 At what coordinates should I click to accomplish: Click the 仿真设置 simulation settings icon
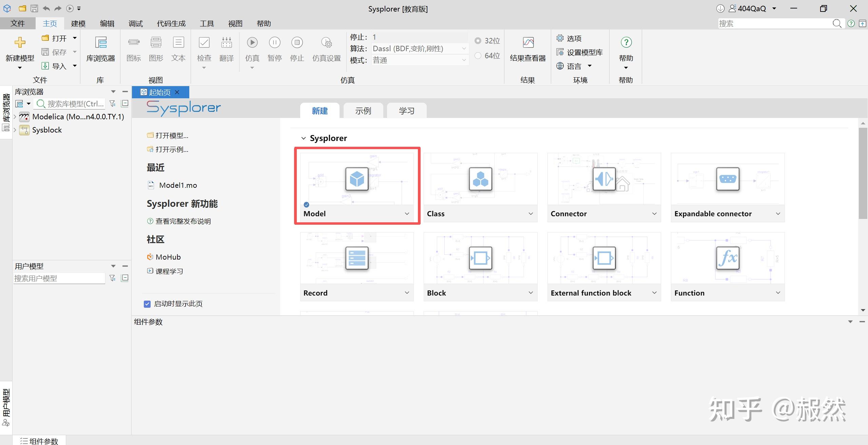(x=326, y=43)
